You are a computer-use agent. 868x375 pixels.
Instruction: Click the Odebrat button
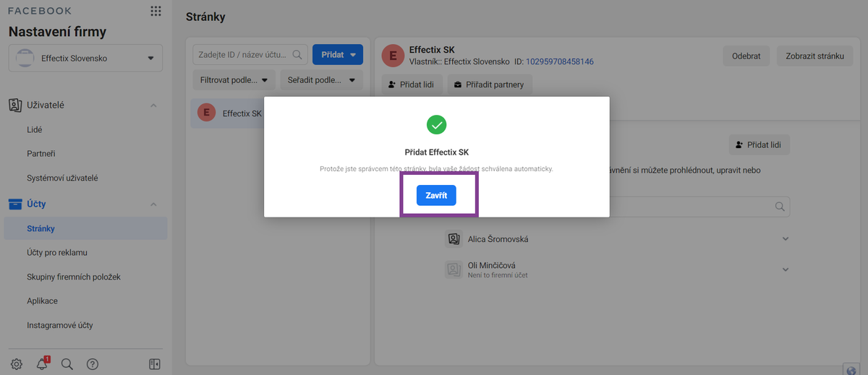[746, 56]
